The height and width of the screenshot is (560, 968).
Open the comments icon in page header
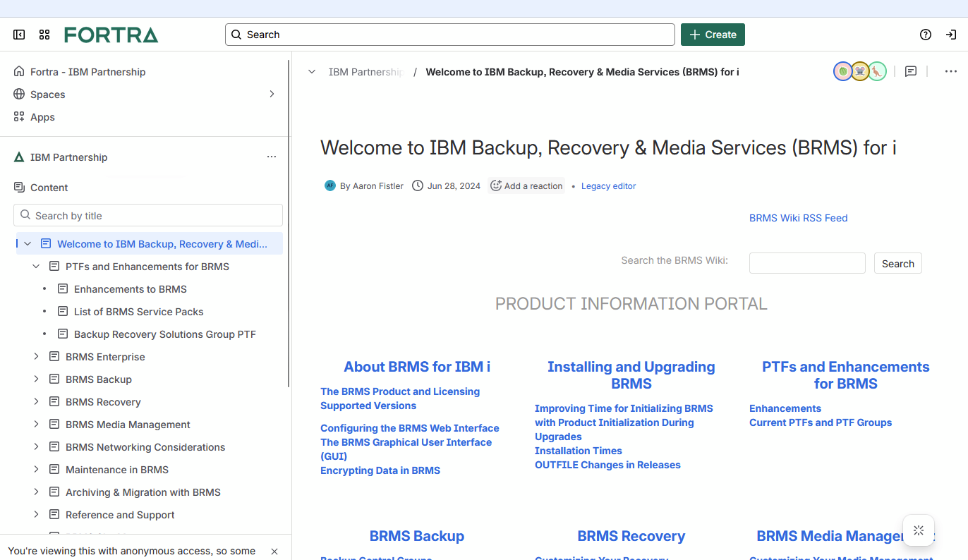[x=911, y=71]
